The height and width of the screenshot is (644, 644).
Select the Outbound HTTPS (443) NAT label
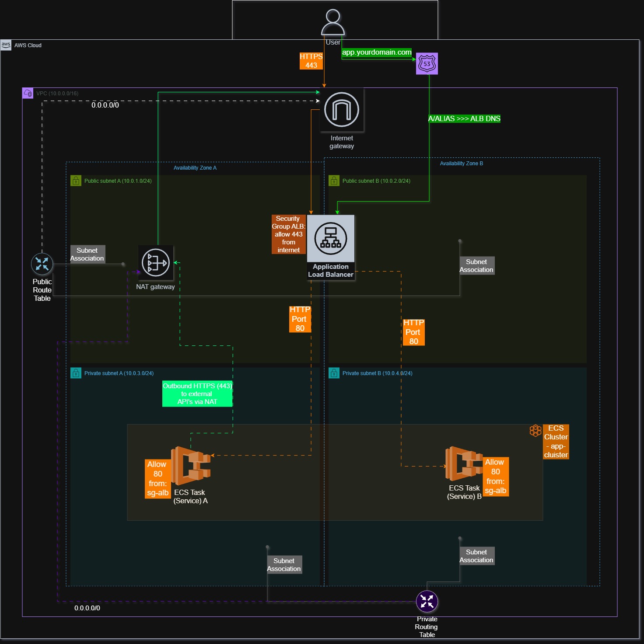197,394
